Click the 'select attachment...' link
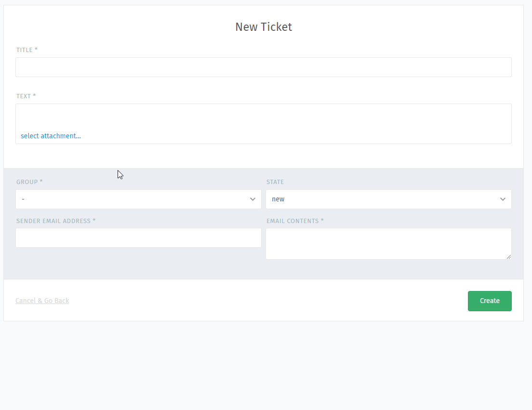The height and width of the screenshot is (410, 532). point(51,136)
